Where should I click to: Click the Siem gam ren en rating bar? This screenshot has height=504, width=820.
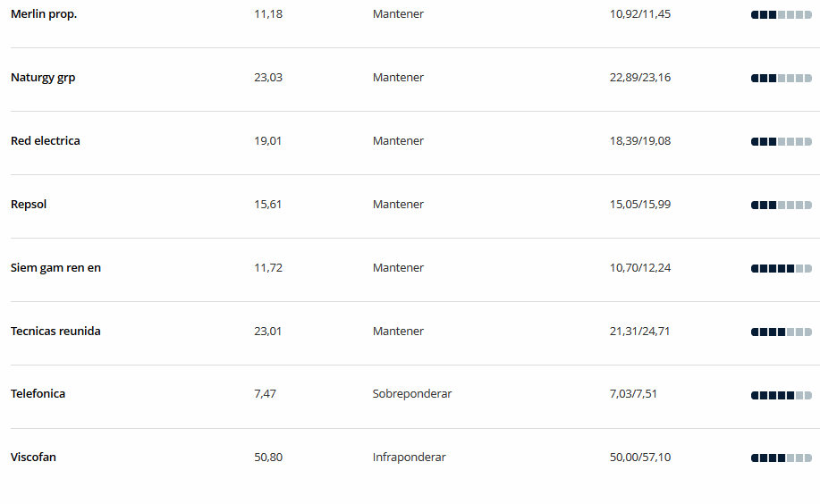pyautogui.click(x=782, y=269)
